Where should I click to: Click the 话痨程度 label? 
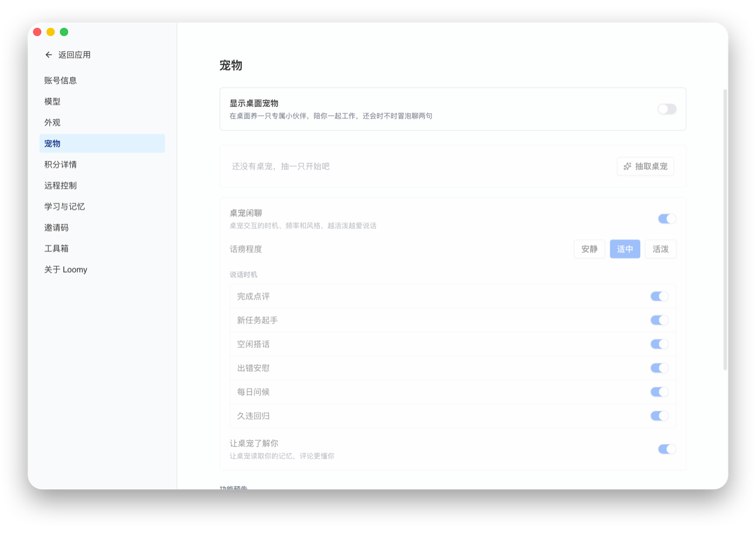pos(246,249)
